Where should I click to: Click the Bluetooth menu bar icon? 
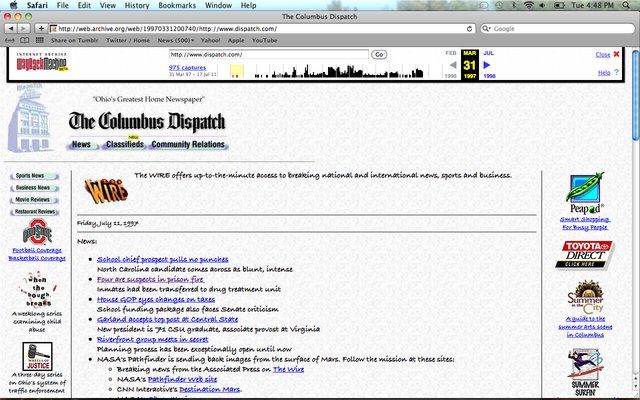(x=514, y=5)
